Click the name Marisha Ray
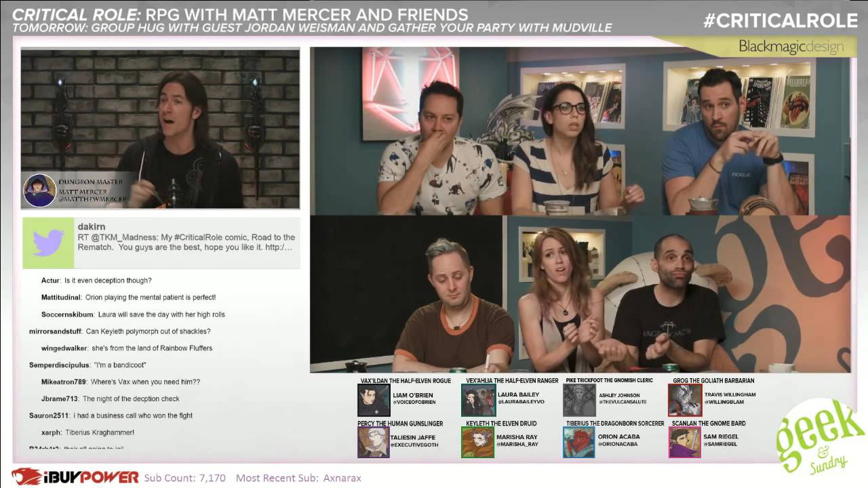868x488 pixels. [x=517, y=437]
